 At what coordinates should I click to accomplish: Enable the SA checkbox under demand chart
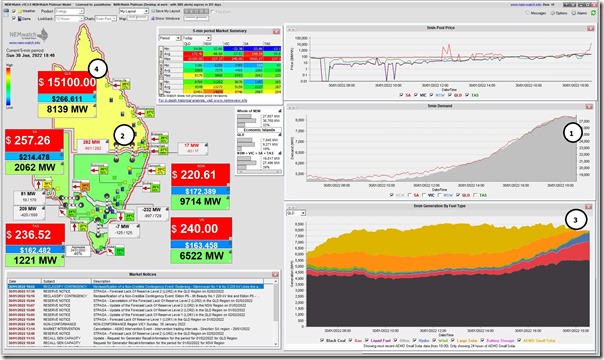409,195
